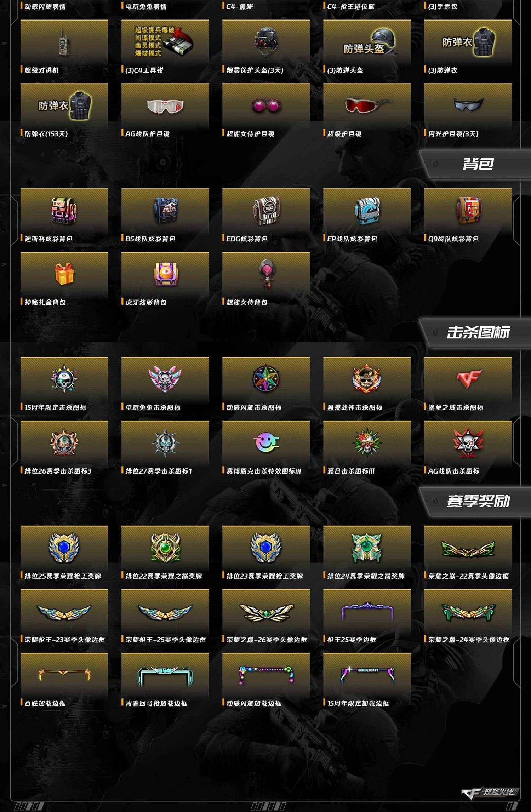Click the 超级对讲机 walkie-talkie icon
Viewport: 531px width, 812px height.
coord(64,42)
